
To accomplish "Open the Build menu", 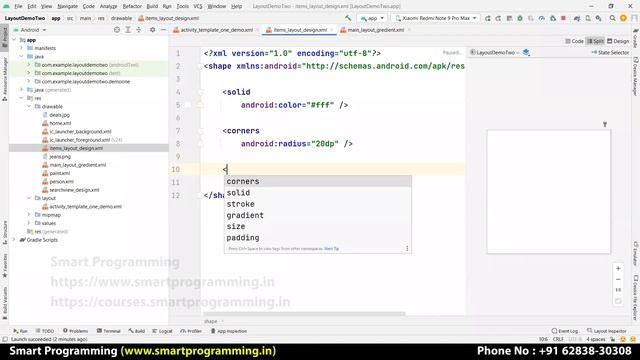I will coord(152,6).
